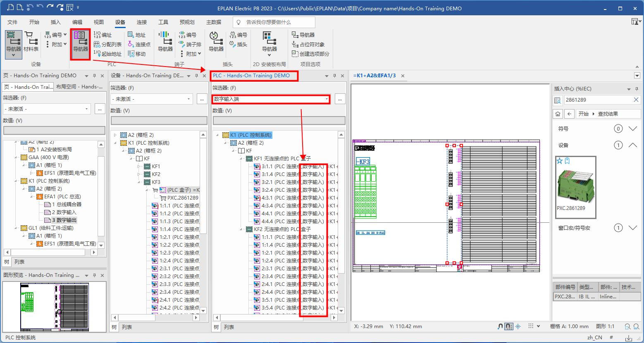Screen dimensions: 644x343
Task: Click the PLC 地址 command
Action: pos(137,35)
